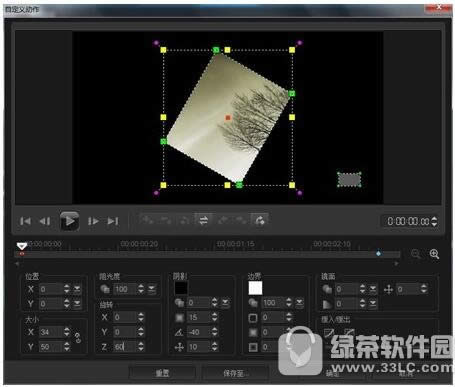Toggle the size aspect ratio lock link
This screenshot has width=455, height=387.
78,338
